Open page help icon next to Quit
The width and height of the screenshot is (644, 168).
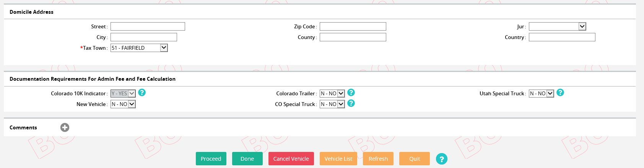pos(442,159)
